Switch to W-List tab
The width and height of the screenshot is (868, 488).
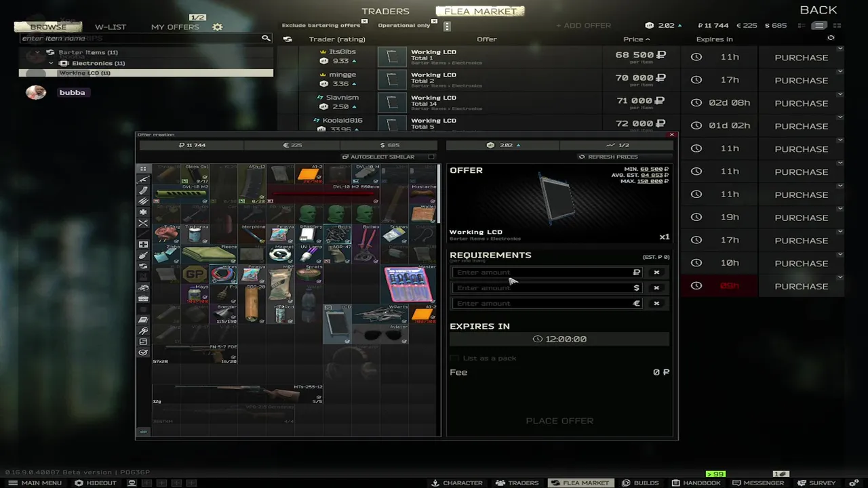[111, 27]
